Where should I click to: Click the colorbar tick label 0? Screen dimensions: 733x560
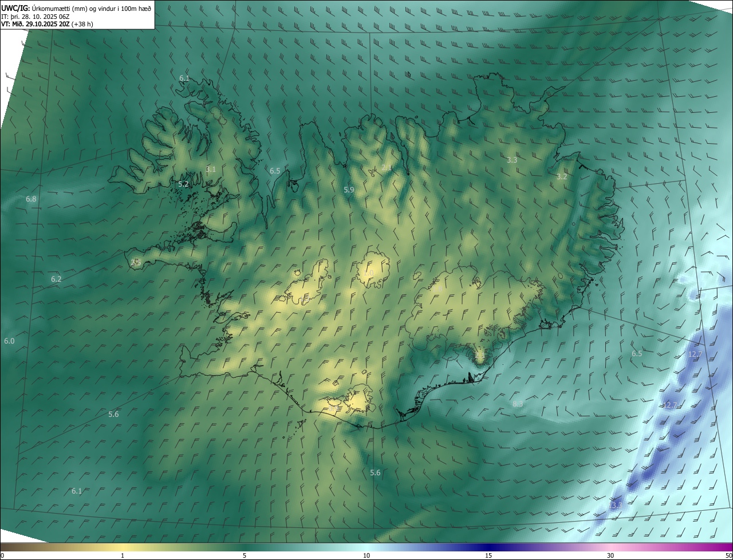tap(2, 555)
